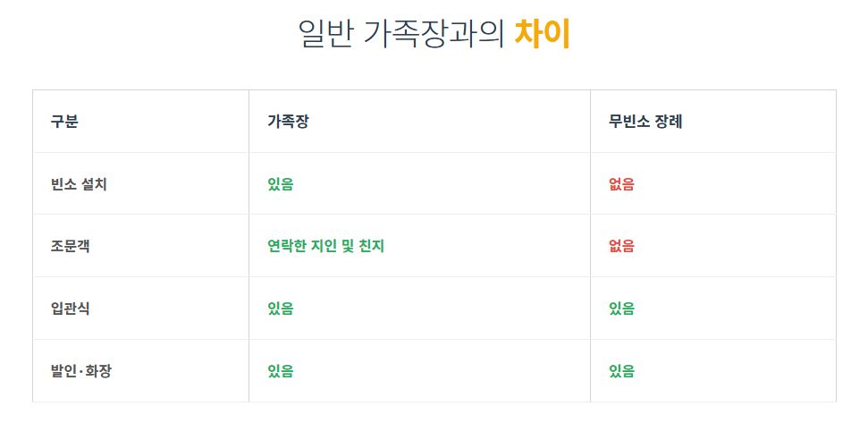Click the 입관식 row label
The width and height of the screenshot is (868, 440).
[71, 309]
